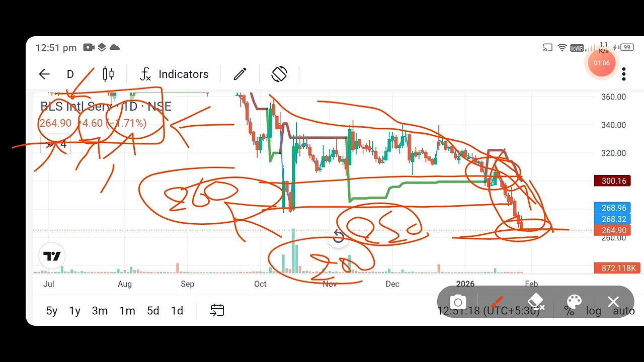644x362 pixels.
Task: Take a snapshot with the camera icon
Action: pyautogui.click(x=458, y=302)
